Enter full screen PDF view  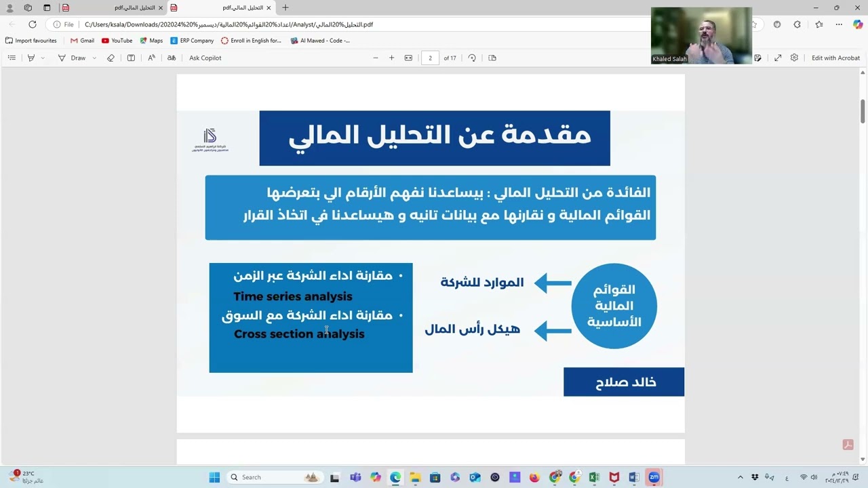coord(778,58)
